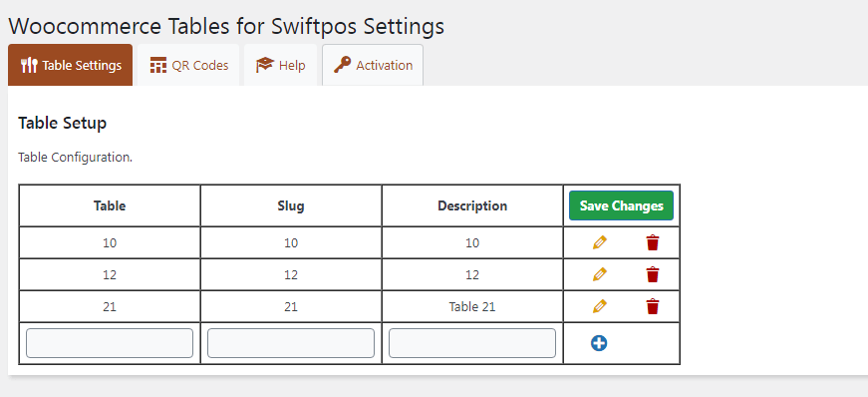868x397 pixels.
Task: Click the Table column header
Action: pyautogui.click(x=110, y=205)
